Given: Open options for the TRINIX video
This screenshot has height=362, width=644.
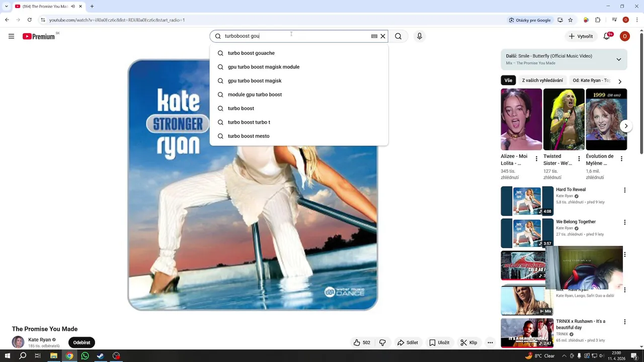Looking at the screenshot, I should pos(625,322).
